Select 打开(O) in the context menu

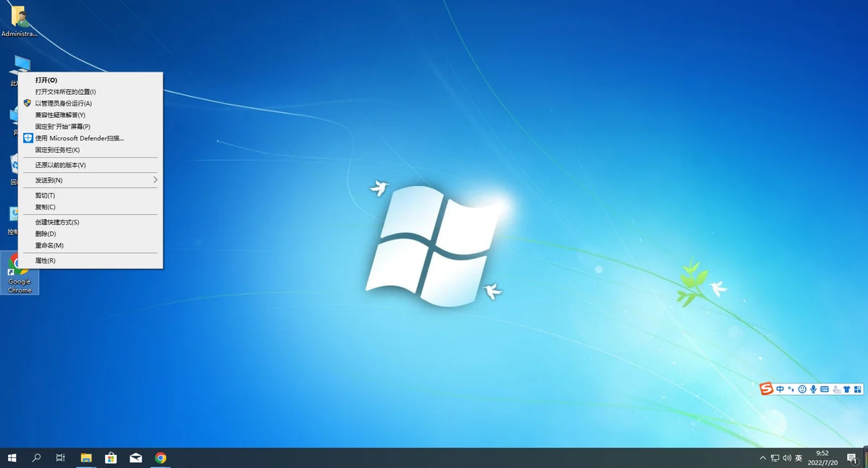point(90,80)
